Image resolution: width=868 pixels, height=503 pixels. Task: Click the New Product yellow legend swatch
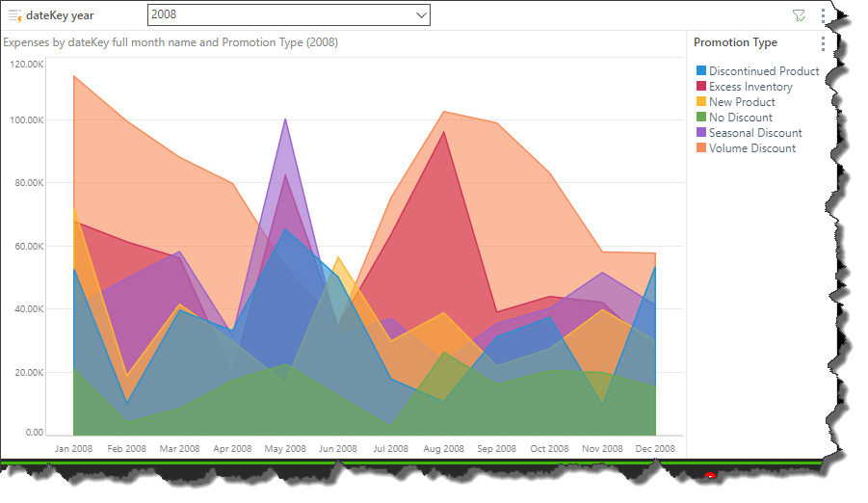(x=701, y=102)
